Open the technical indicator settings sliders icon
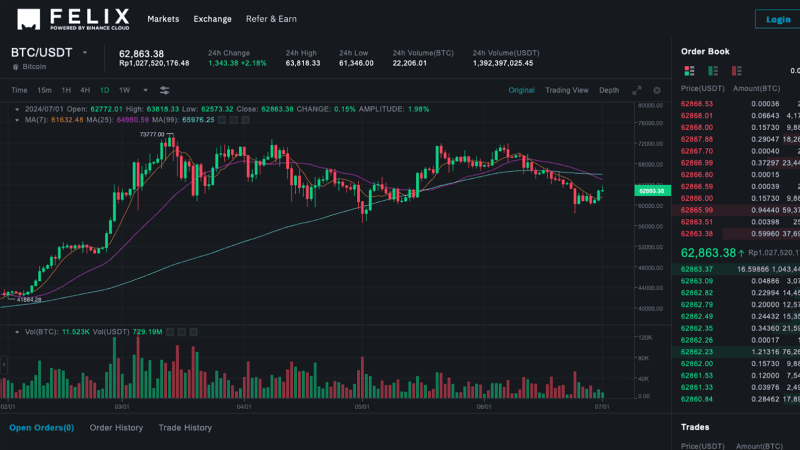800x450 pixels. click(164, 90)
